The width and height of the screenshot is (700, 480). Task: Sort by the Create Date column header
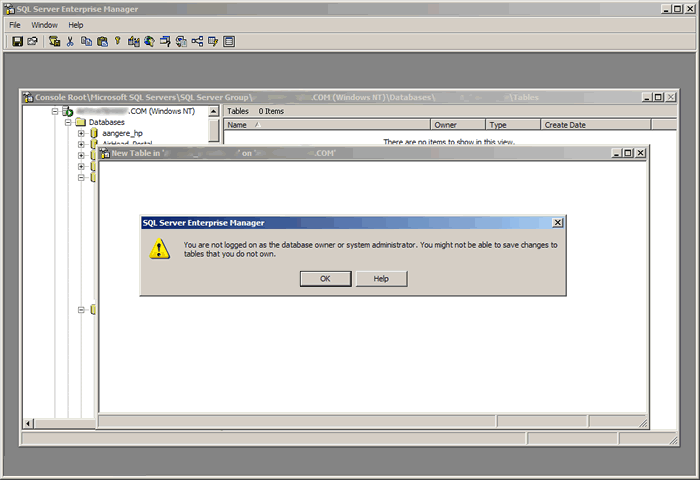point(596,125)
